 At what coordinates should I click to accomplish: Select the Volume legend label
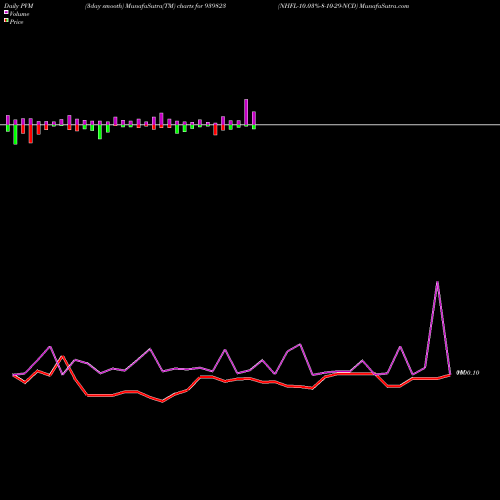tap(19, 14)
